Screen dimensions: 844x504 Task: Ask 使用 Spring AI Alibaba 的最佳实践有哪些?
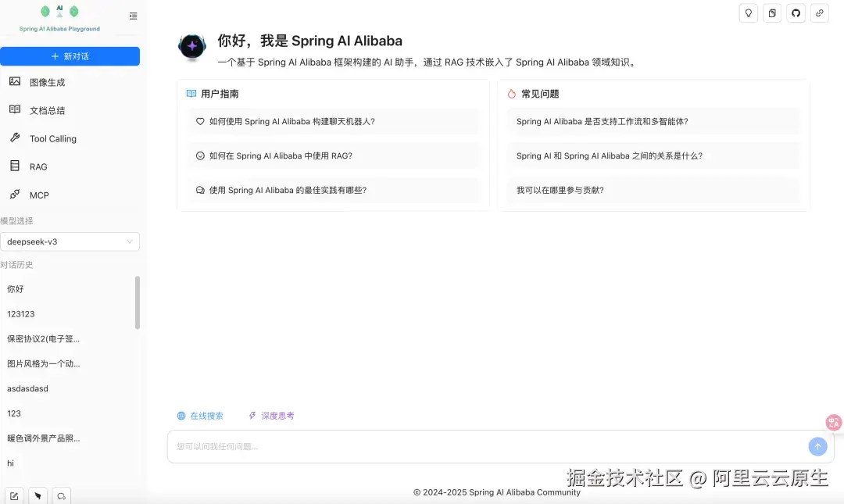click(334, 190)
